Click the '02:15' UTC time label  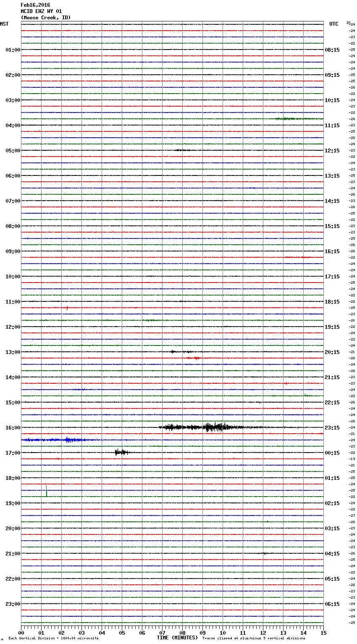point(332,503)
